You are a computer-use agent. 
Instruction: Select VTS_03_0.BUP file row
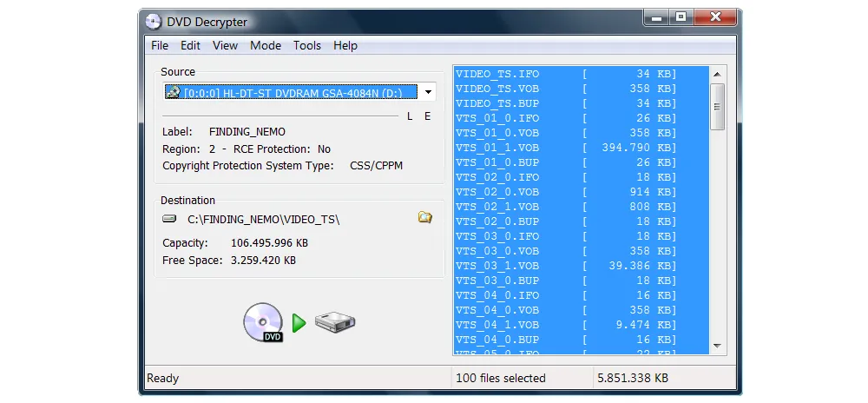coord(582,281)
